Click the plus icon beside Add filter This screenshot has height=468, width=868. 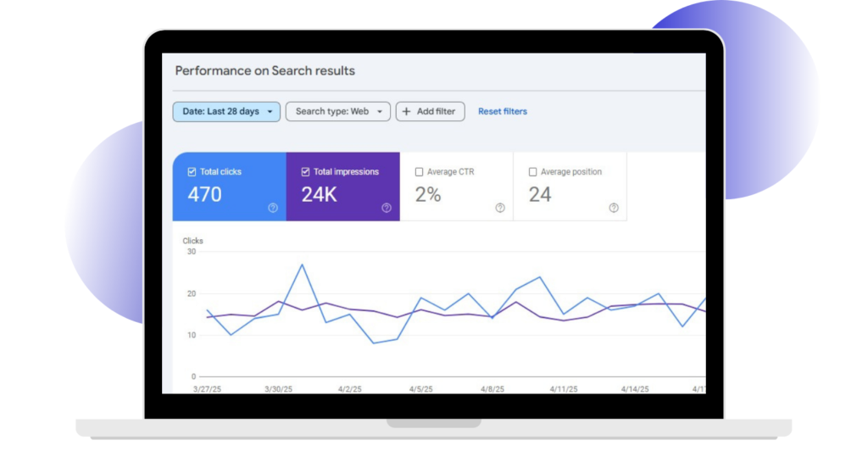[x=406, y=111]
